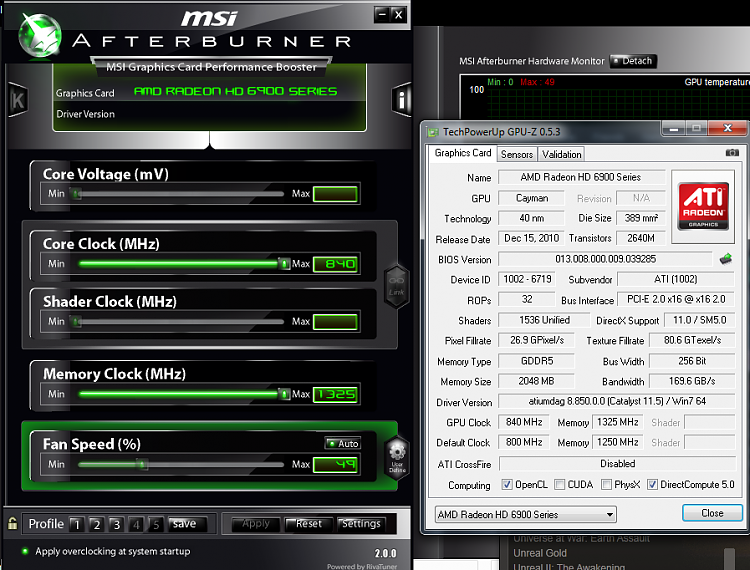The width and height of the screenshot is (750, 570).
Task: Select Profile slot 4
Action: click(x=136, y=525)
